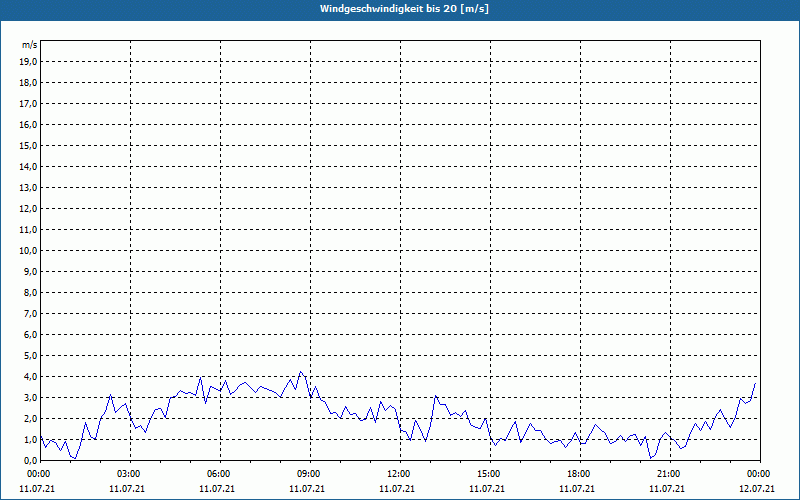Select the 06:00 time axis label
Image resolution: width=800 pixels, height=500 pixels.
219,473
